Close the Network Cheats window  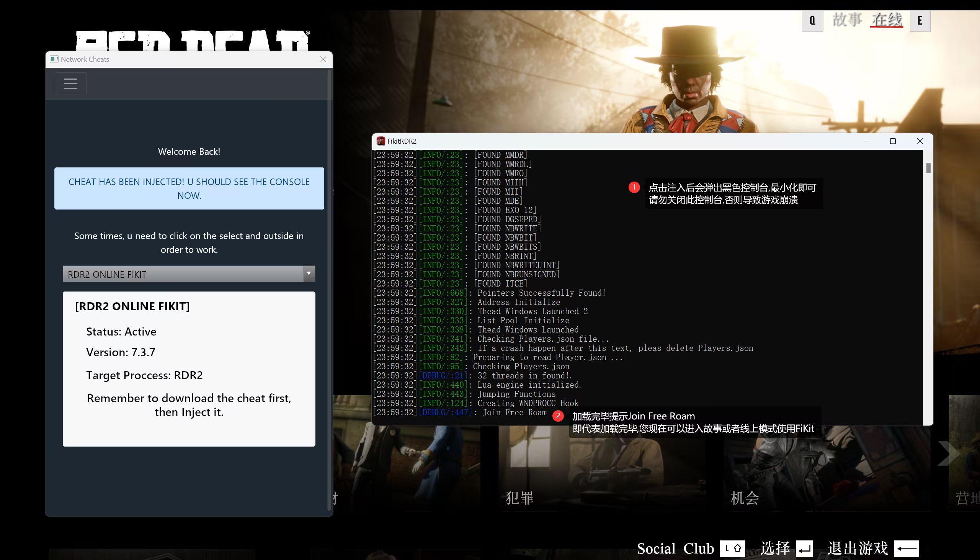click(x=323, y=59)
